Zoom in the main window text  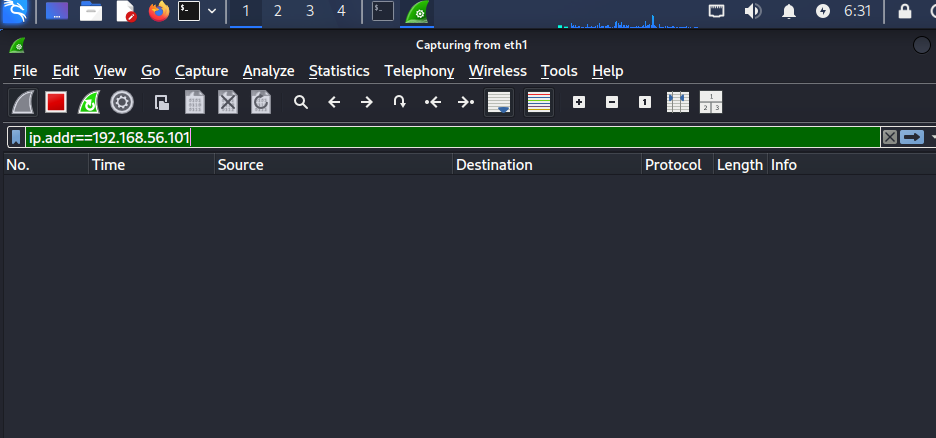coord(578,103)
